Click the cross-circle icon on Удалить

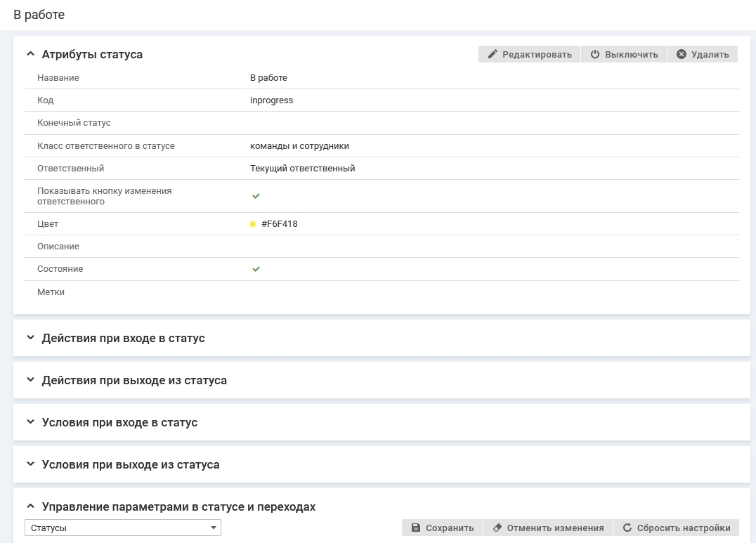tap(681, 55)
